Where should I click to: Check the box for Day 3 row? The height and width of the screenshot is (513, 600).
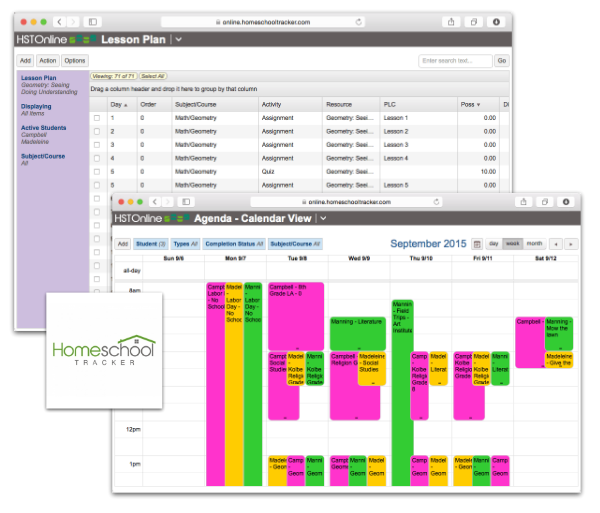(97, 145)
